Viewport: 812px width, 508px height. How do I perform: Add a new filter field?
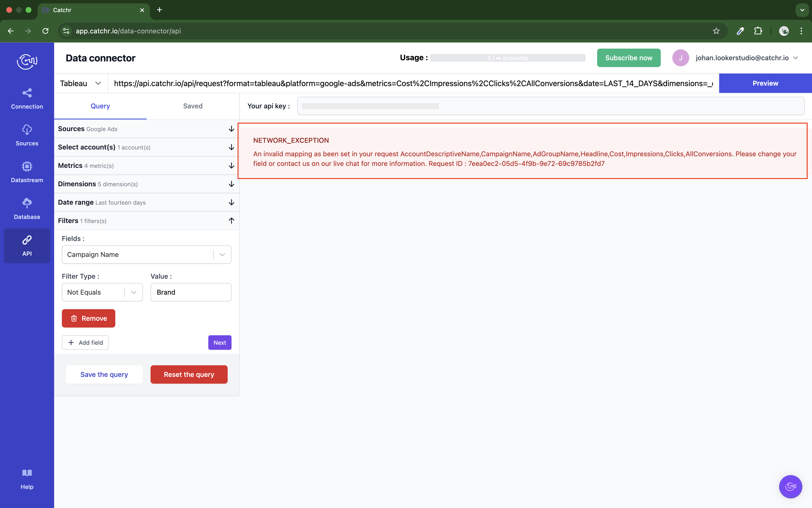(85, 342)
